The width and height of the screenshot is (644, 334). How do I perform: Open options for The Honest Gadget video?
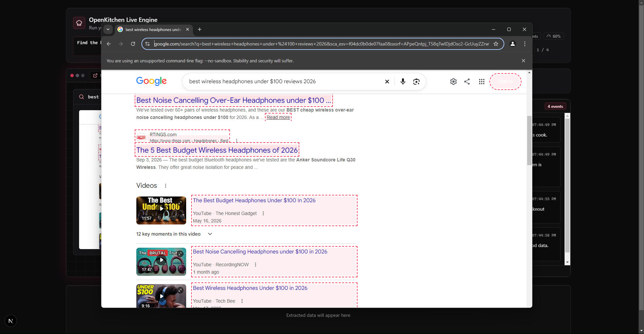(x=263, y=213)
